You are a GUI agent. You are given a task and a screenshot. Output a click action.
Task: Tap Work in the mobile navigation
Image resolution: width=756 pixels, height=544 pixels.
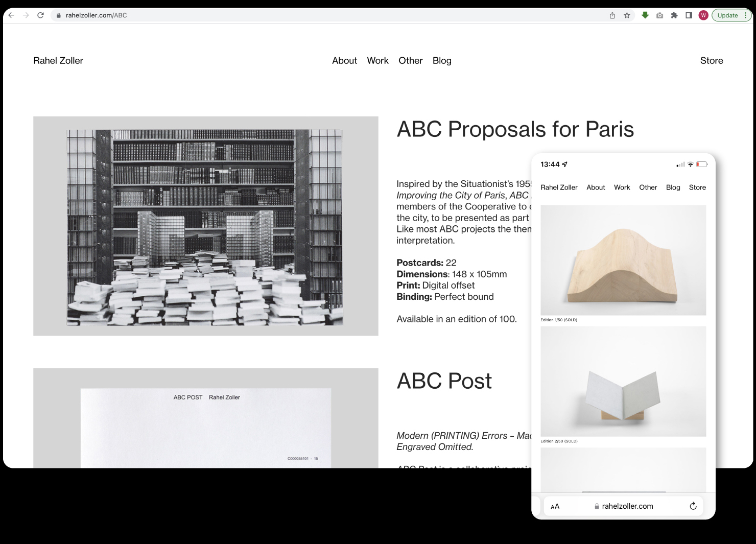(622, 187)
